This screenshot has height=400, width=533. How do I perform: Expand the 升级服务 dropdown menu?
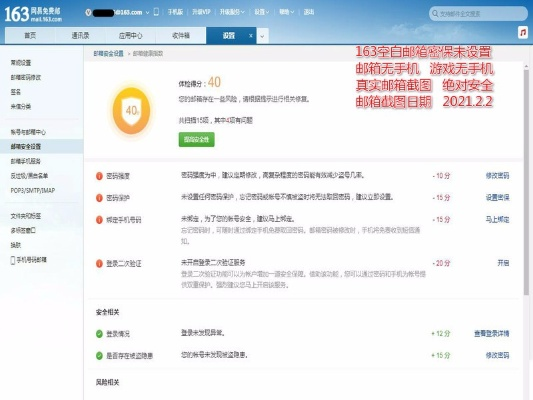[232, 12]
